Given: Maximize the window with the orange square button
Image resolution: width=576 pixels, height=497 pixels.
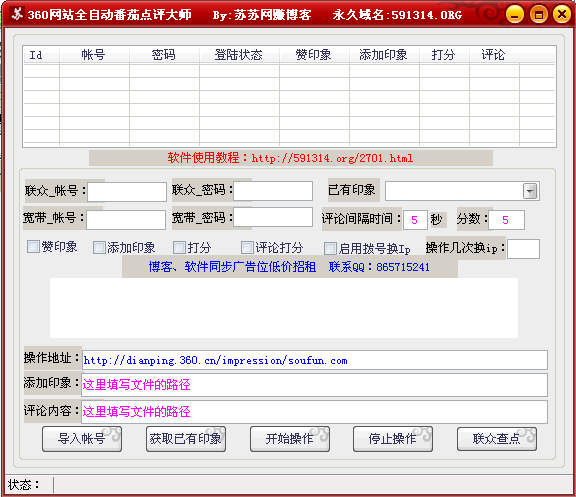Looking at the screenshot, I should coord(538,15).
